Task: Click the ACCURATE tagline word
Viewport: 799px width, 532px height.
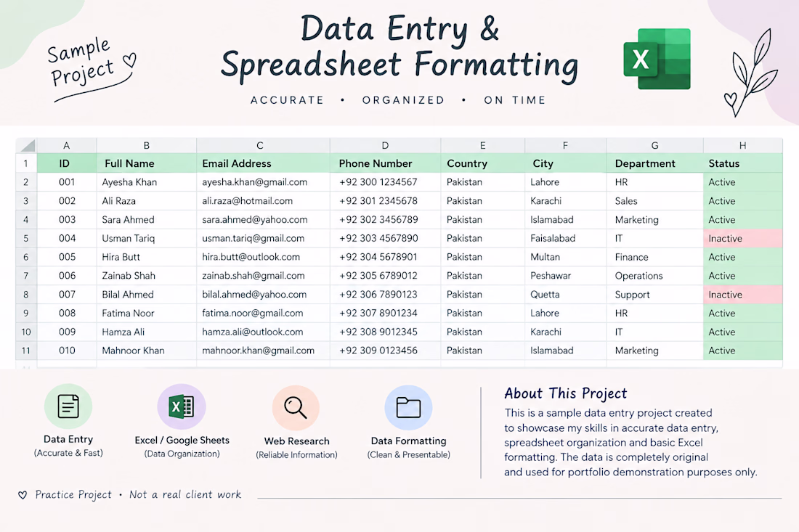Action: pyautogui.click(x=288, y=100)
